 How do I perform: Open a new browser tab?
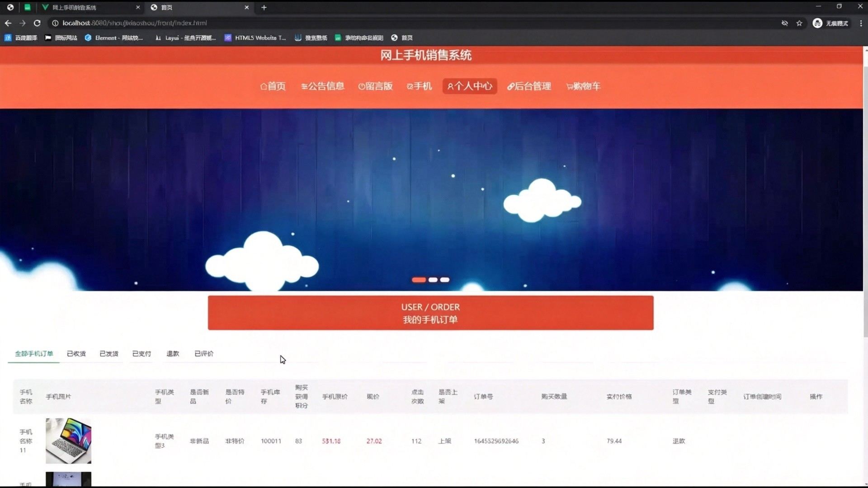click(x=264, y=7)
